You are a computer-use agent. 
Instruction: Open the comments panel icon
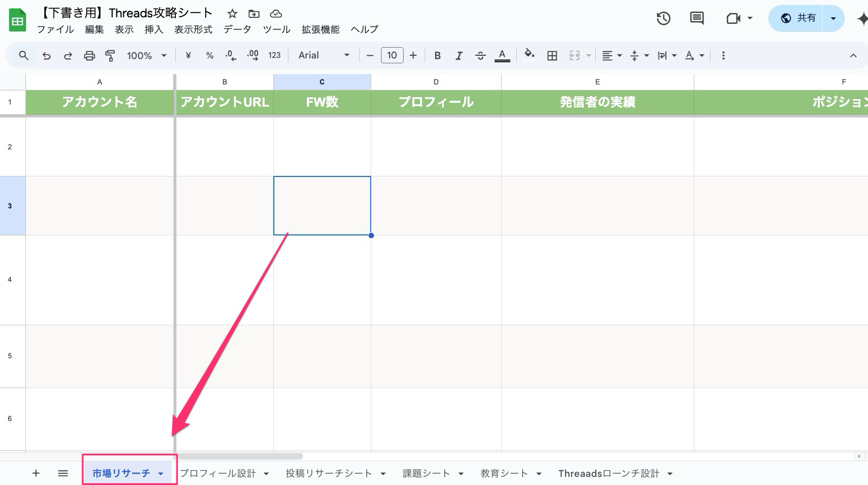pos(697,18)
